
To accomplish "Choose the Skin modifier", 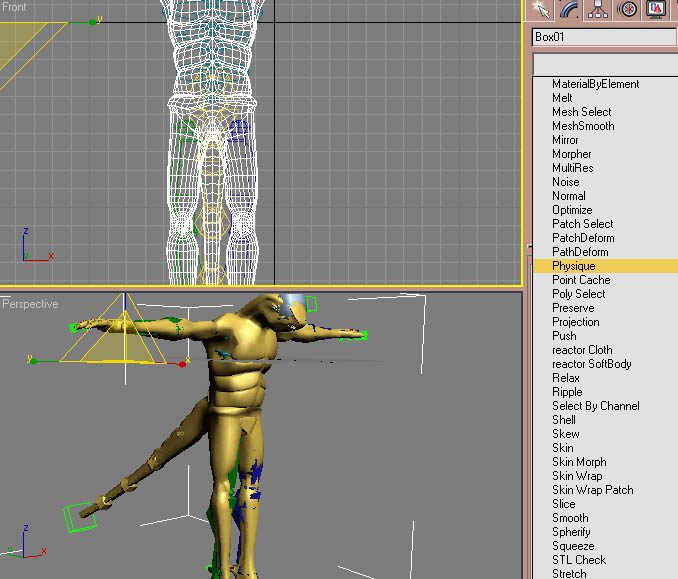I will click(x=563, y=448).
